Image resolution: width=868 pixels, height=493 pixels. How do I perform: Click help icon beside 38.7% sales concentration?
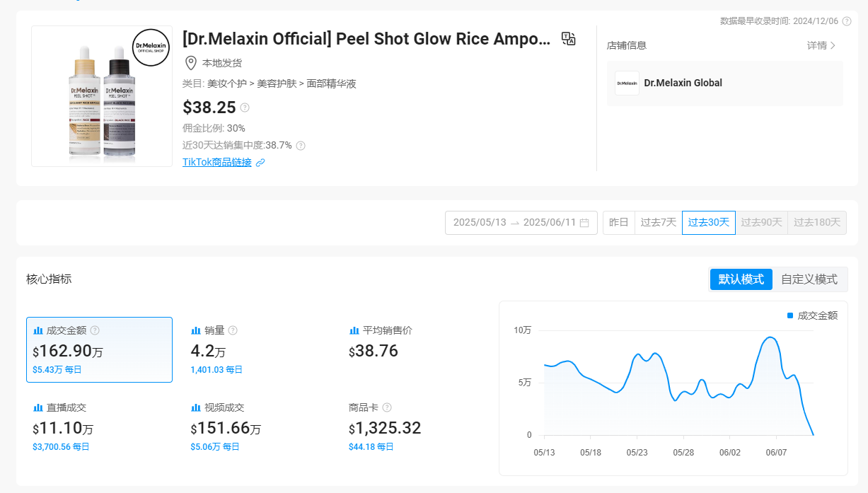point(301,146)
